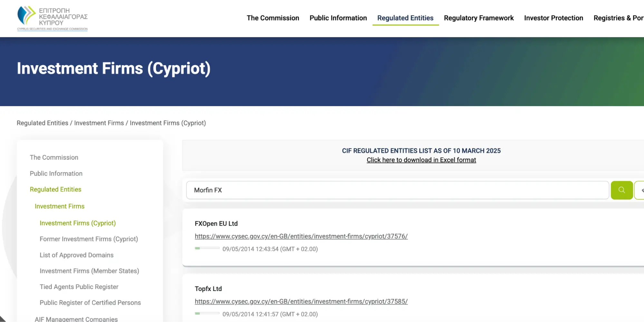Expand Investment Firms in the sidebar
This screenshot has height=322, width=644.
coord(59,206)
